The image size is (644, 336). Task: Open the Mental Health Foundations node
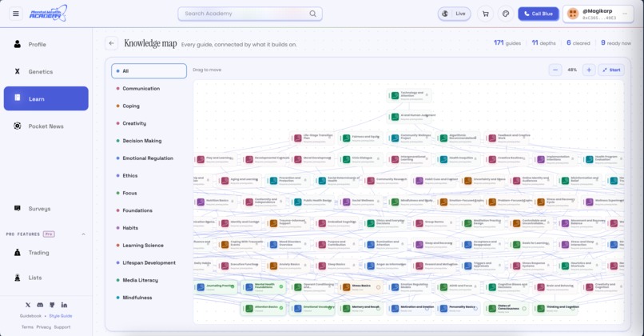tap(264, 287)
